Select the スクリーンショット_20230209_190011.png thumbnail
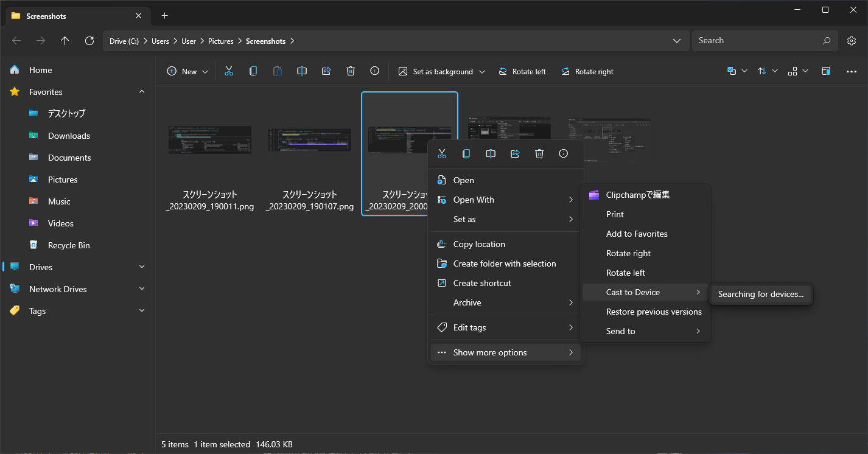Viewport: 868px width, 454px height. coord(209,140)
